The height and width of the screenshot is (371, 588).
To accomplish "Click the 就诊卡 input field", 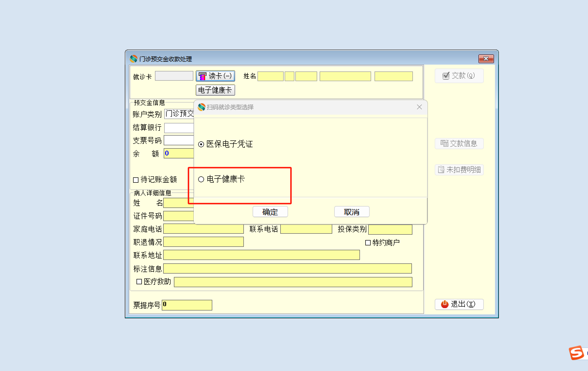I will 174,76.
